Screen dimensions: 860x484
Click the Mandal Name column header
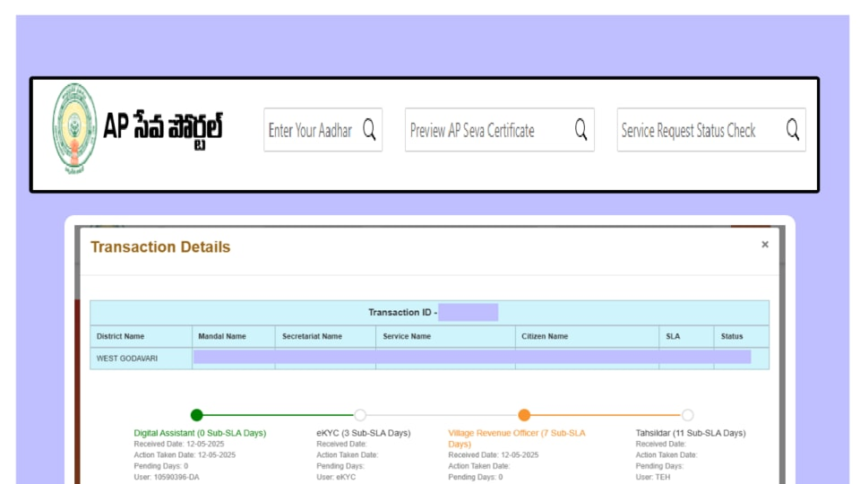(x=222, y=337)
